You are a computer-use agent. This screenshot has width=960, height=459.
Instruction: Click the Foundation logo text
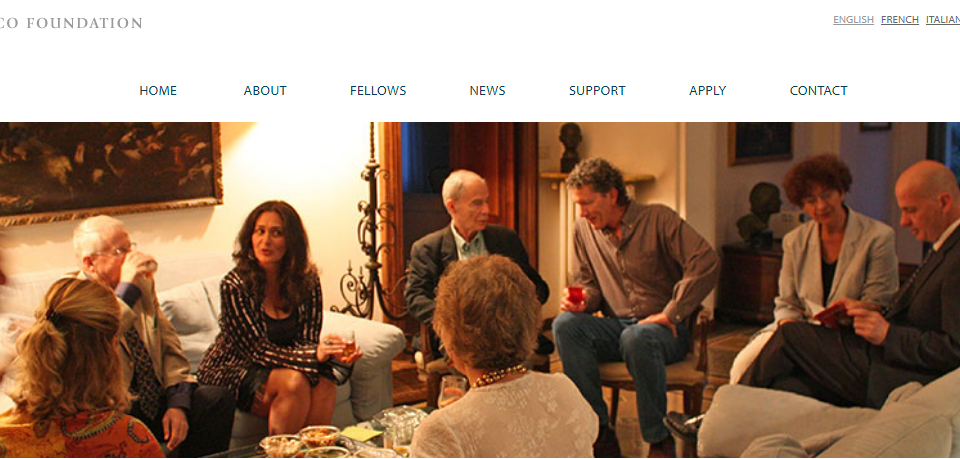(71, 23)
